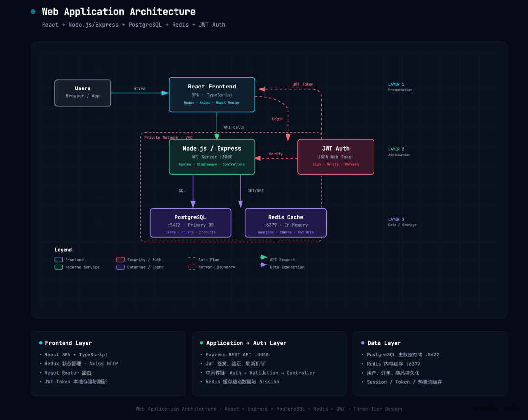Select the Backend Service legend icon
Image resolution: width=528 pixels, height=420 pixels.
click(x=59, y=267)
